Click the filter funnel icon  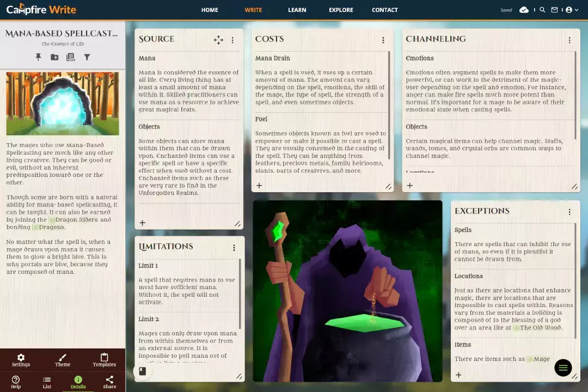(x=87, y=57)
